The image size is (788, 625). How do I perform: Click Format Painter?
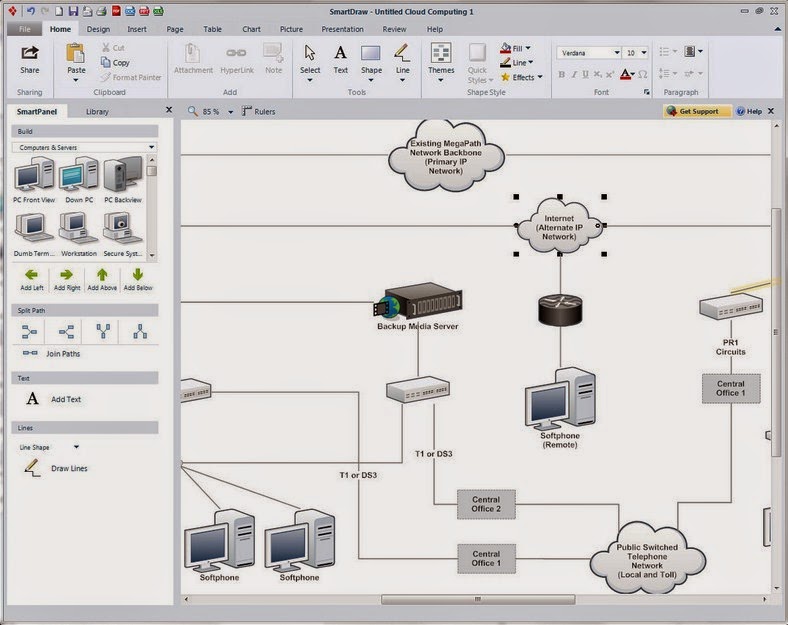(131, 77)
